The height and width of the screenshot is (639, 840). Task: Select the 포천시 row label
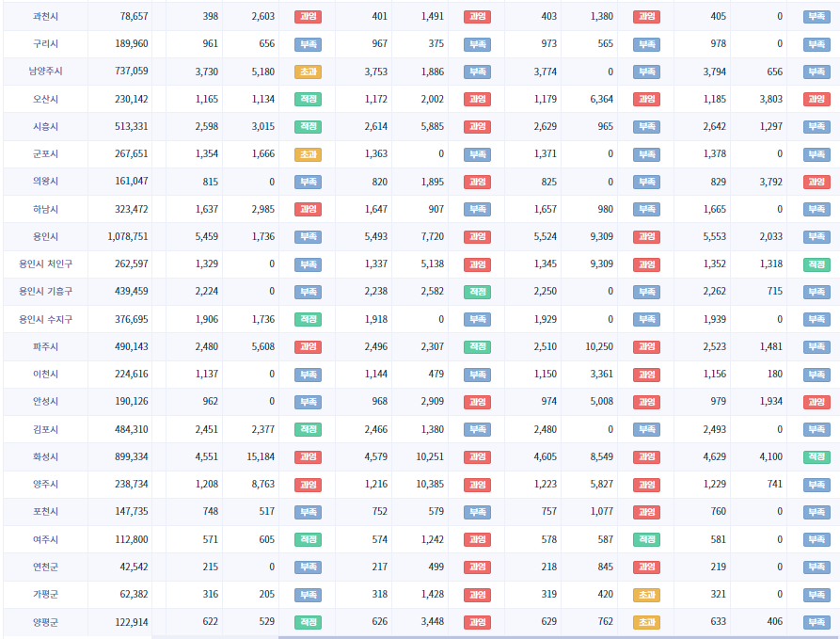[x=45, y=511]
